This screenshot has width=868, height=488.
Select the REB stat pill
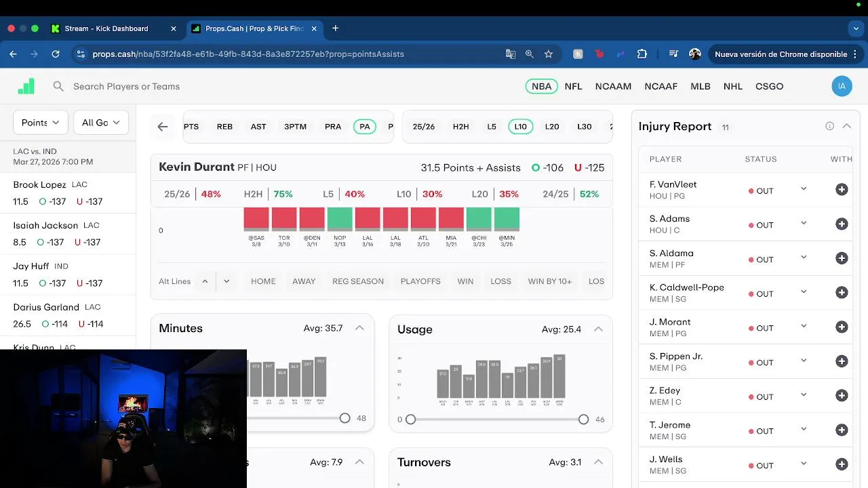(x=224, y=127)
